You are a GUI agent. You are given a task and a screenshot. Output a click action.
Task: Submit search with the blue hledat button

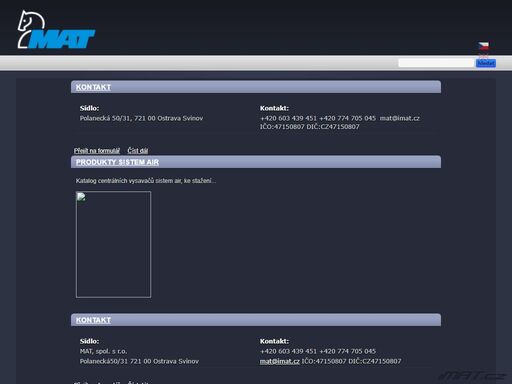(486, 63)
